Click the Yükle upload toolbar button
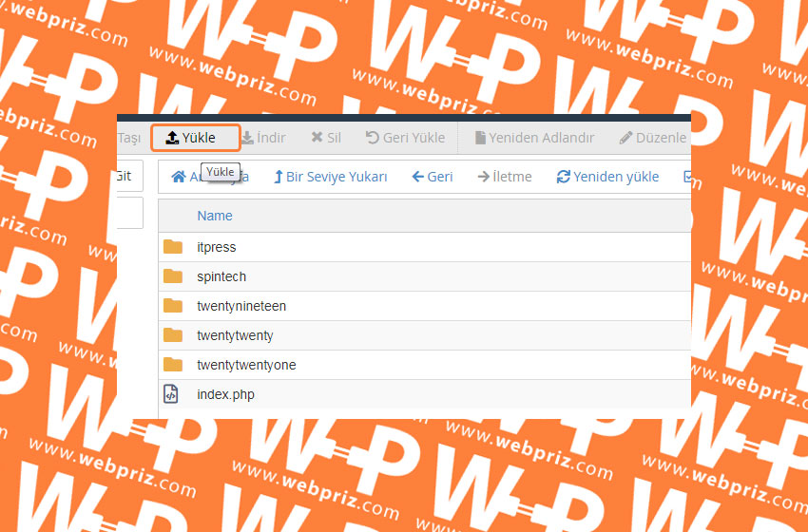 (x=195, y=138)
